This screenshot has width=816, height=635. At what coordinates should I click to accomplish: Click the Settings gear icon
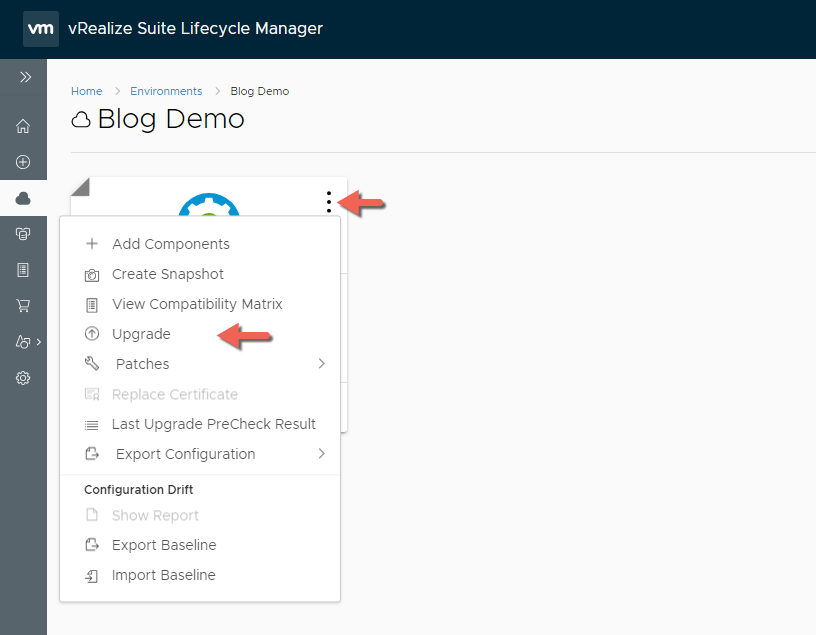tap(22, 378)
